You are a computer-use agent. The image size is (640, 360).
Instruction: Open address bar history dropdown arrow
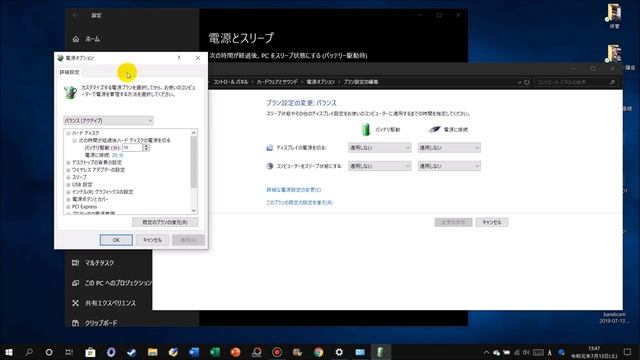coord(519,82)
